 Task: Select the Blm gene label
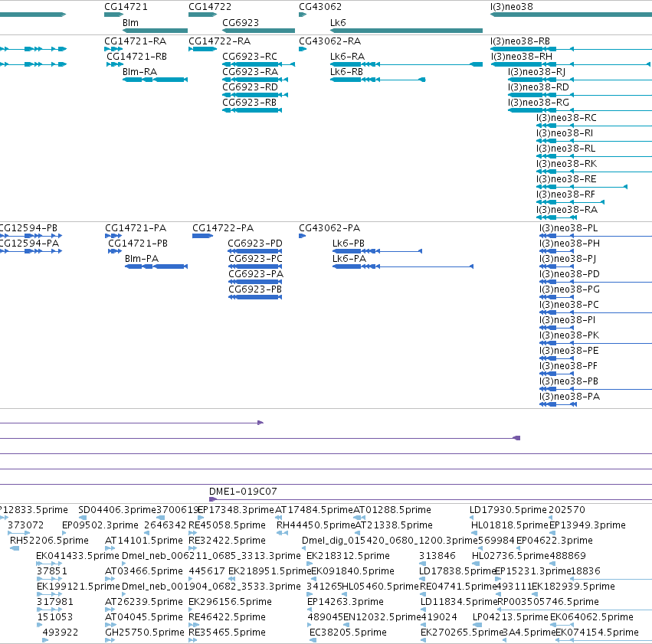point(130,23)
